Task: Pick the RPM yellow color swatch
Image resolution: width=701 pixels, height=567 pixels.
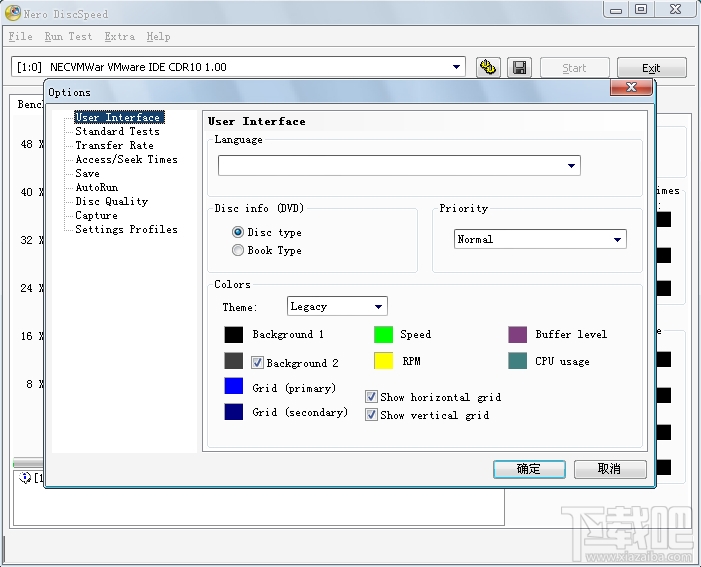Action: pyautogui.click(x=383, y=360)
